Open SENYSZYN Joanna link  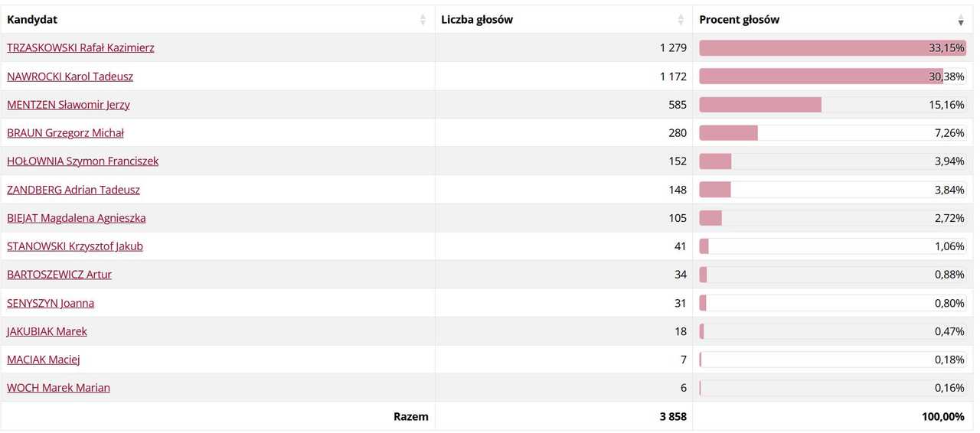coord(51,303)
